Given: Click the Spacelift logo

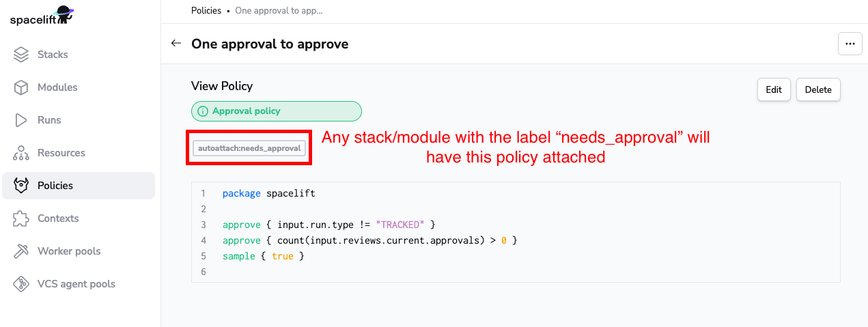Looking at the screenshot, I should [x=42, y=15].
